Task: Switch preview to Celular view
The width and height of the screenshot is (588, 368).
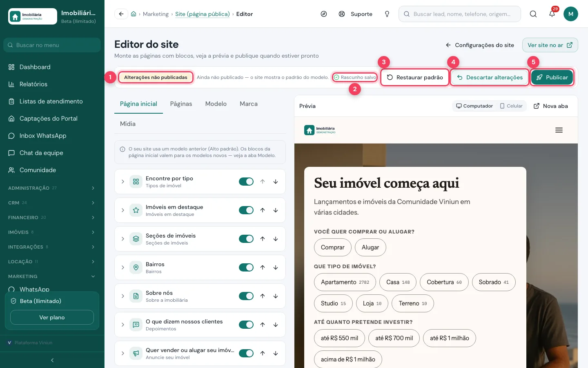Action: coord(511,106)
